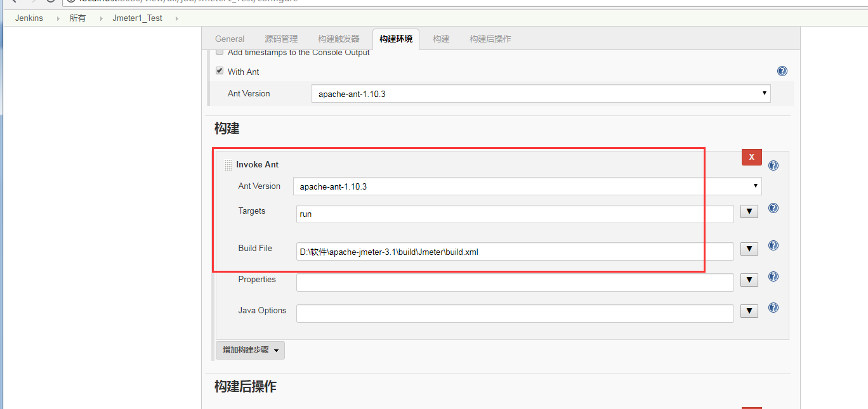The height and width of the screenshot is (409, 868).
Task: Expand the Java Options field arrow button
Action: (749, 311)
